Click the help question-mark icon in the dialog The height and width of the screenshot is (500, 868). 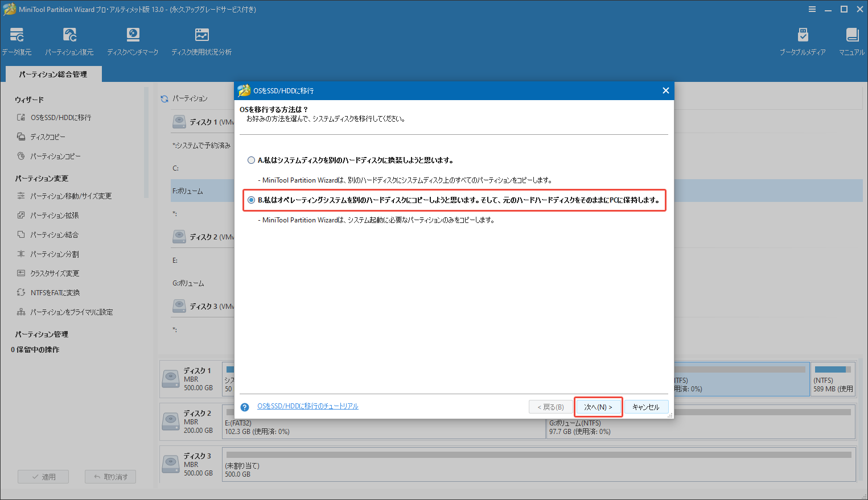[x=245, y=407]
